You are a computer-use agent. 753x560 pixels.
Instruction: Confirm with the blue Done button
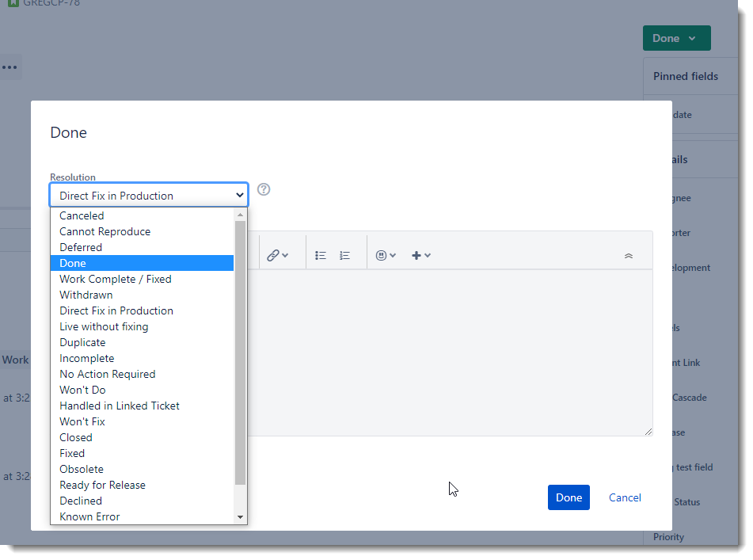(x=569, y=497)
